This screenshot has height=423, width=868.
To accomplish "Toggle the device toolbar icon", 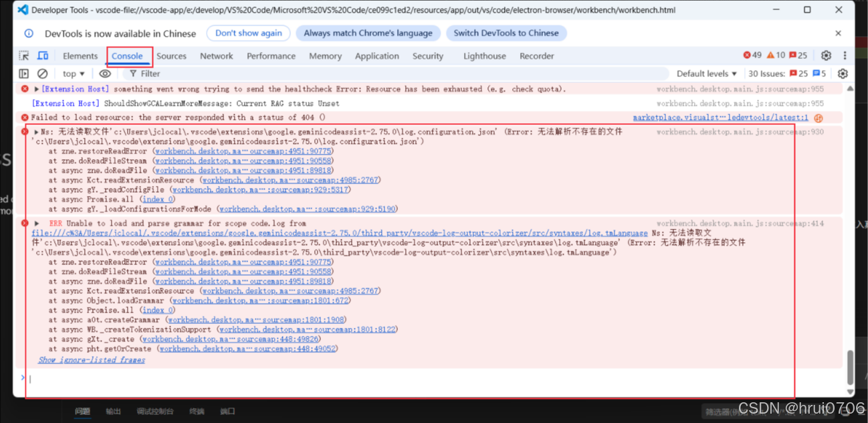I will tap(43, 56).
